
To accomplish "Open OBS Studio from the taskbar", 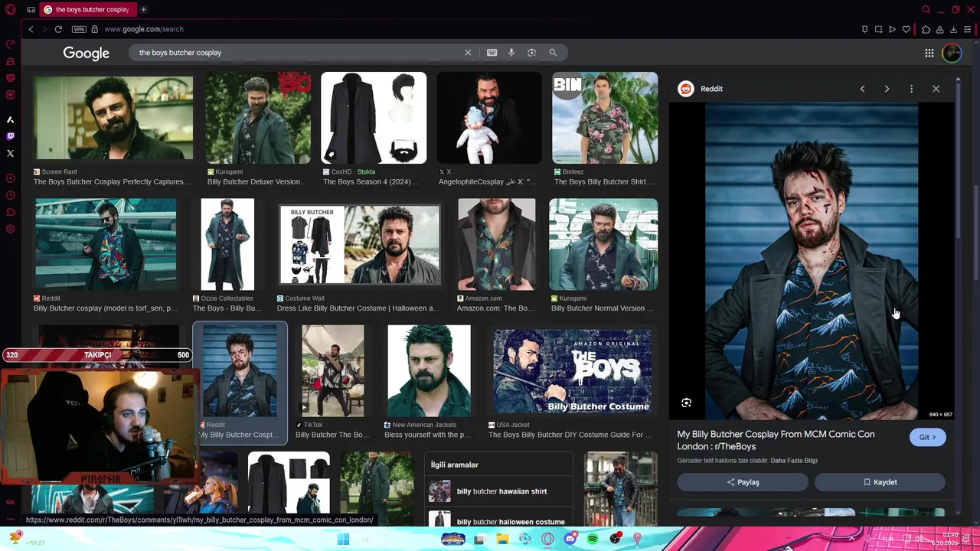I will point(615,540).
